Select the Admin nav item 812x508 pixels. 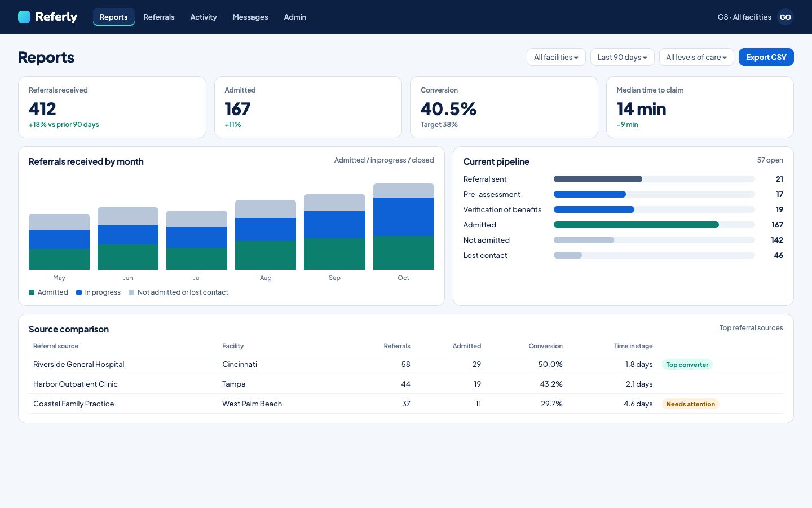click(x=295, y=17)
